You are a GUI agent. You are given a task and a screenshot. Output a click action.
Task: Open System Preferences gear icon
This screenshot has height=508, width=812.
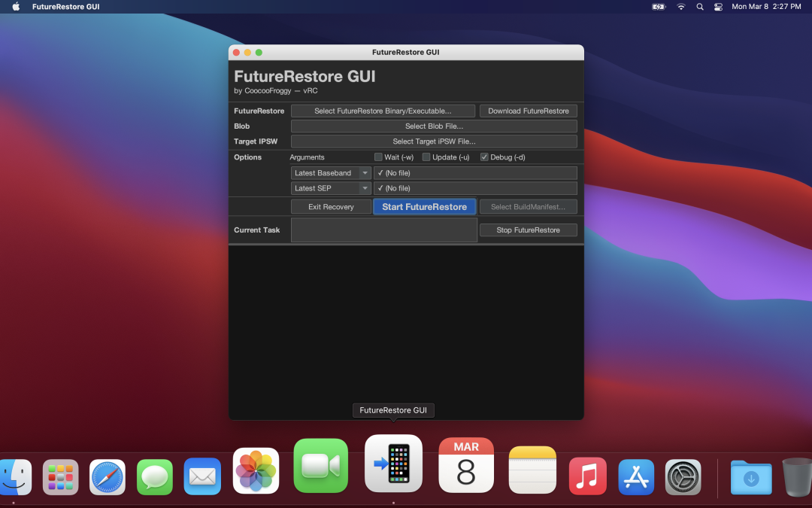[683, 477]
